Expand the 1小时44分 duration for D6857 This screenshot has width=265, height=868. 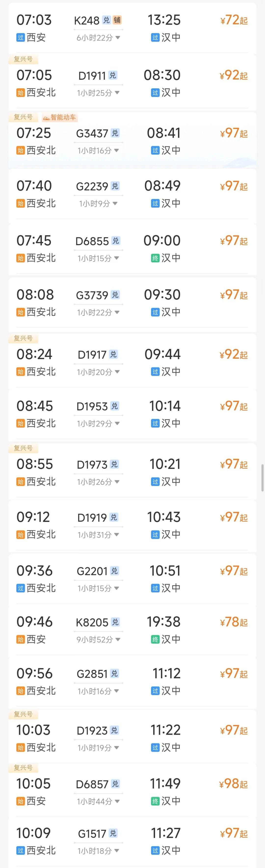click(98, 801)
